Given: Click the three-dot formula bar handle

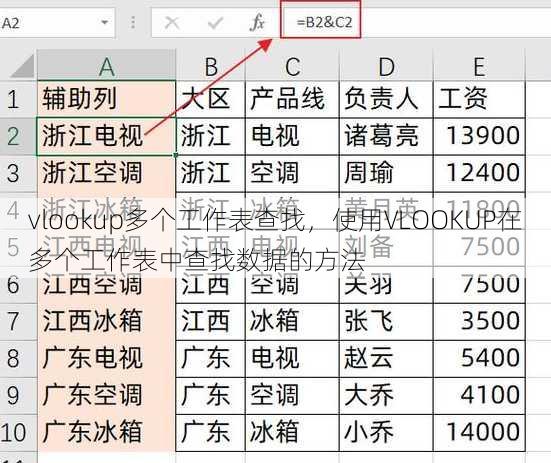Looking at the screenshot, I should 133,22.
